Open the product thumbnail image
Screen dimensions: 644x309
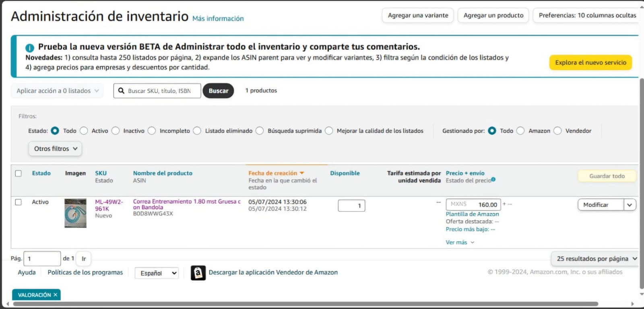tap(75, 213)
